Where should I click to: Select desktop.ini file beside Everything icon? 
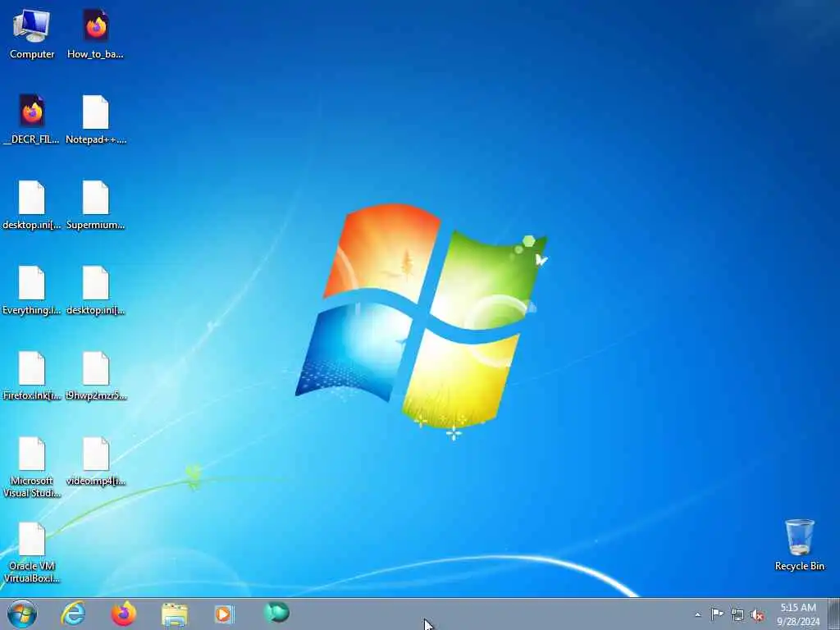(96, 290)
